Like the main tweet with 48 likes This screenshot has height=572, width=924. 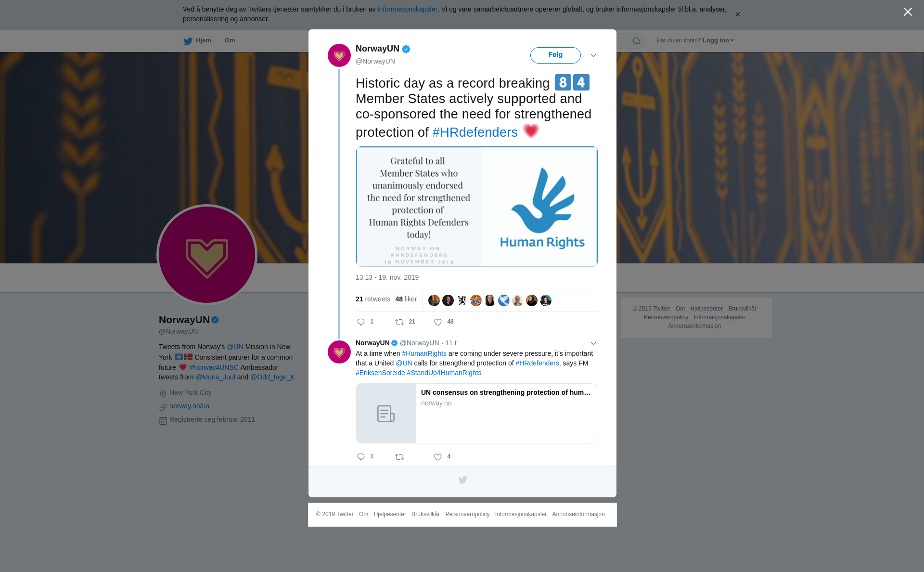438,322
